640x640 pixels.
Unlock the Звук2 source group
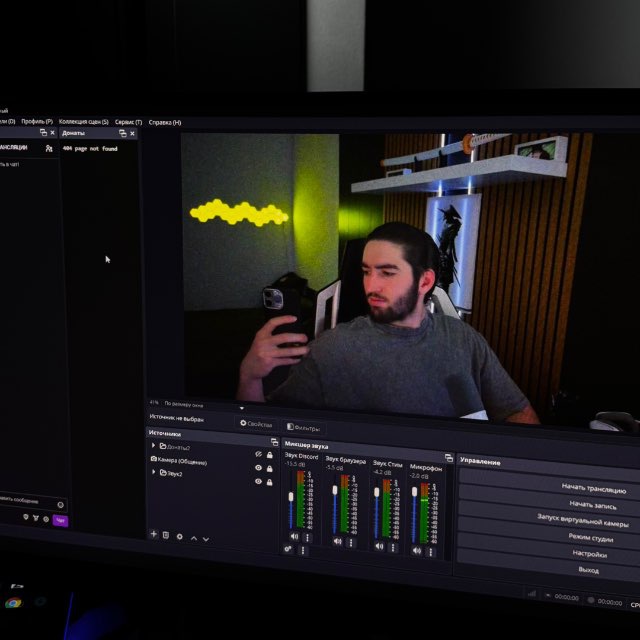(270, 482)
